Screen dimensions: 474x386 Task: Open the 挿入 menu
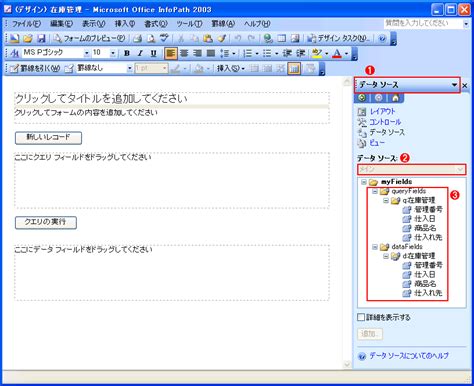(125, 24)
